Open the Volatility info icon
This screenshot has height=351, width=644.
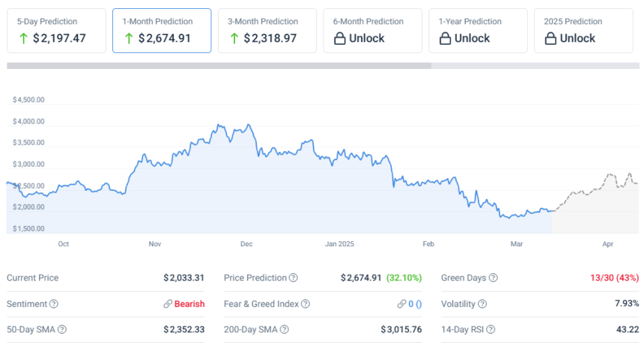[482, 304]
